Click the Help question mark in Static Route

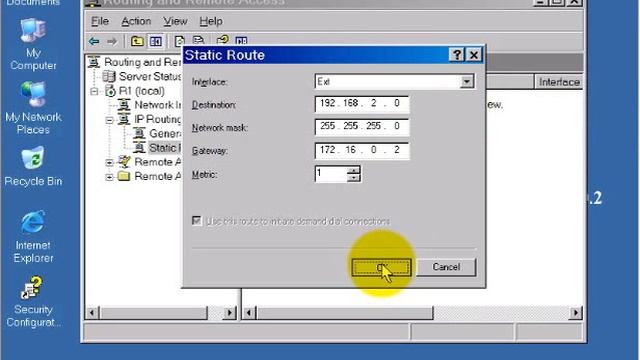point(456,55)
